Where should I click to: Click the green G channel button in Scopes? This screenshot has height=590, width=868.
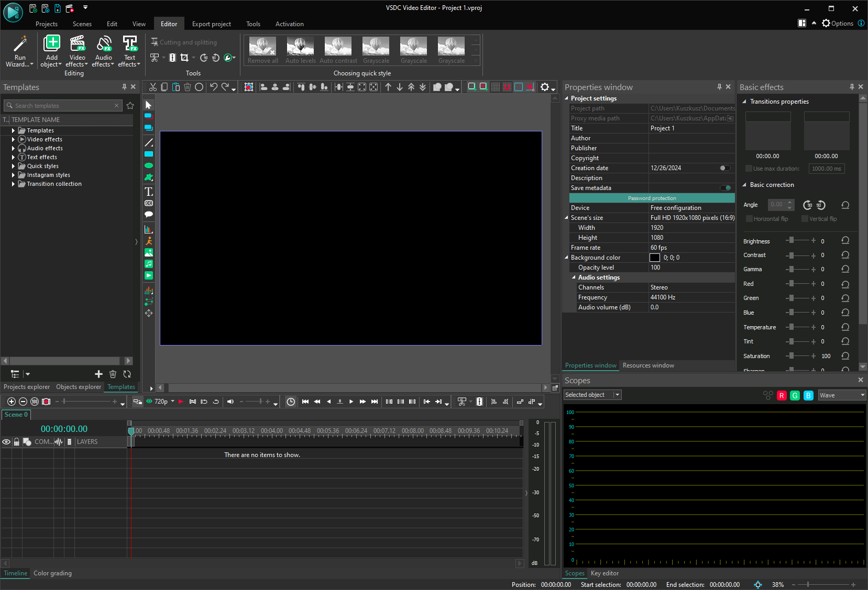click(795, 395)
